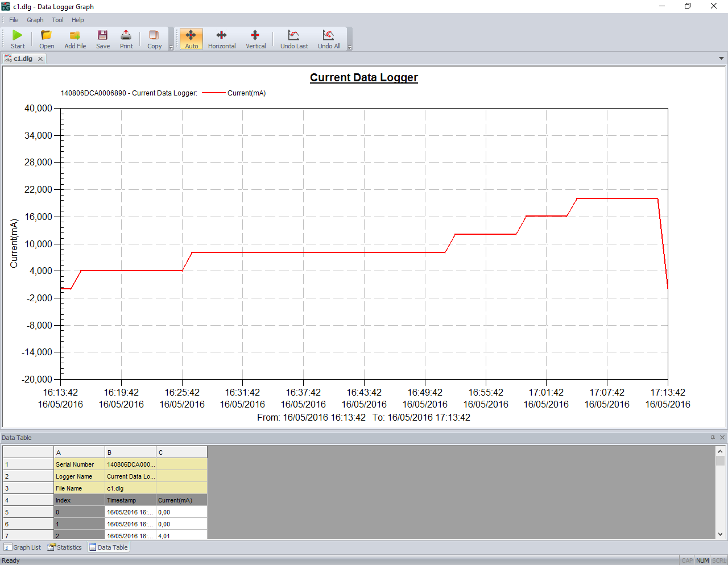The image size is (728, 565).
Task: Click Undo Last zoom icon
Action: 294,39
